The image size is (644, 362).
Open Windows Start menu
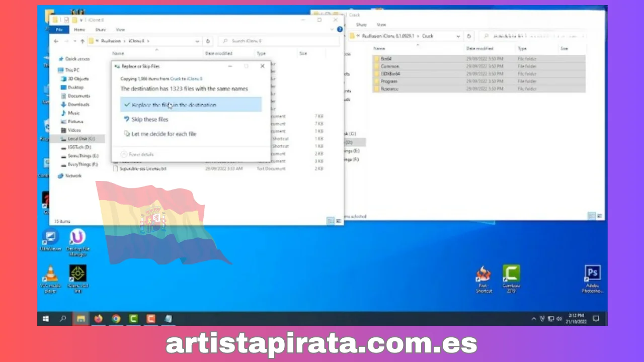46,319
